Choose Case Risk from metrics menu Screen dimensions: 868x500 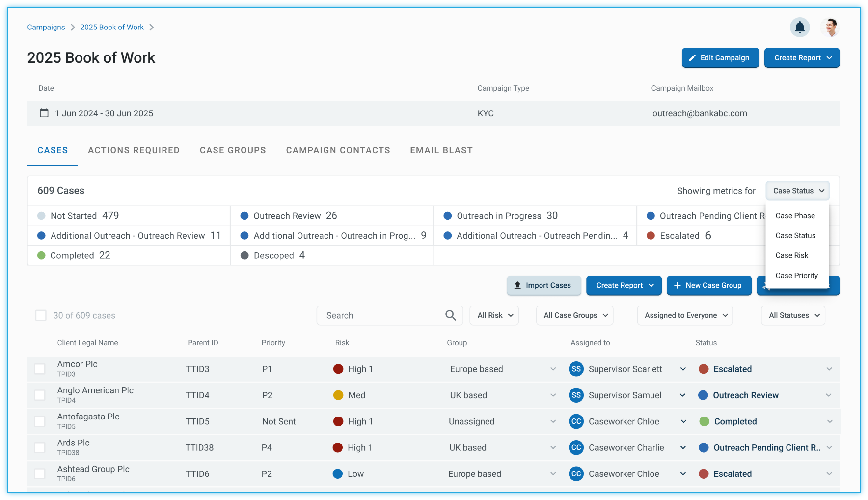[791, 255]
